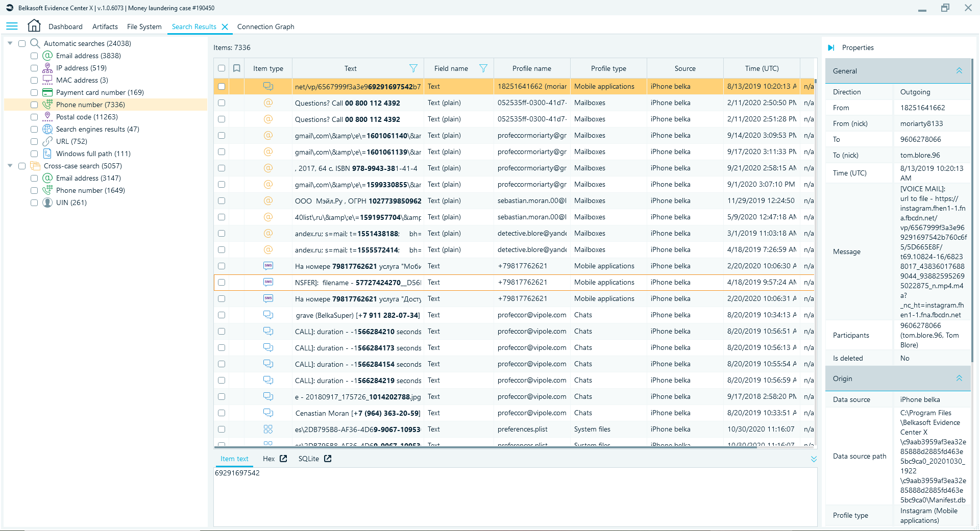Check the Cross-case search checkbox
The image size is (980, 531).
pyautogui.click(x=22, y=166)
